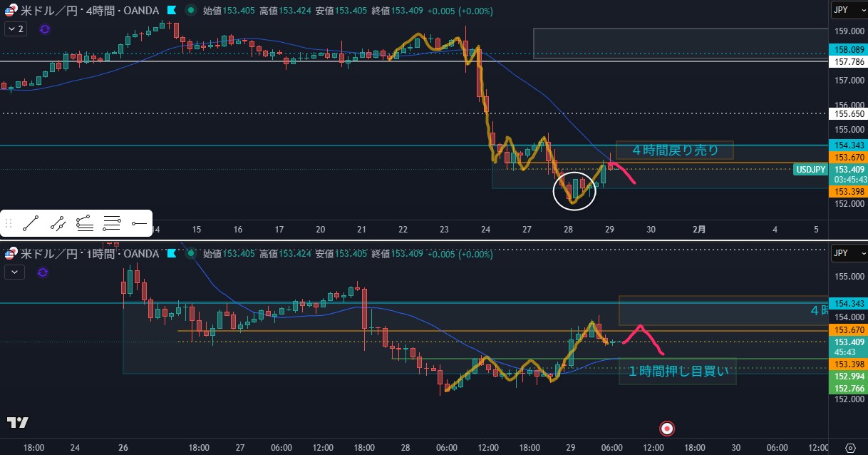Click the 米ドル/円 4時間 symbol title
The width and height of the screenshot is (868, 455).
pyautogui.click(x=89, y=11)
